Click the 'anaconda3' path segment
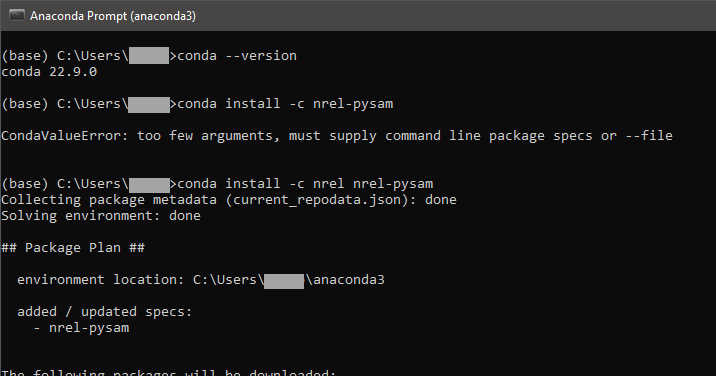Image resolution: width=716 pixels, height=376 pixels. [x=349, y=280]
